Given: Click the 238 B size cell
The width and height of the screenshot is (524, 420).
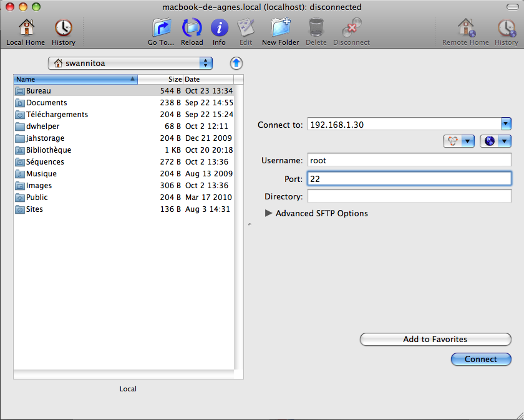Looking at the screenshot, I should click(170, 103).
